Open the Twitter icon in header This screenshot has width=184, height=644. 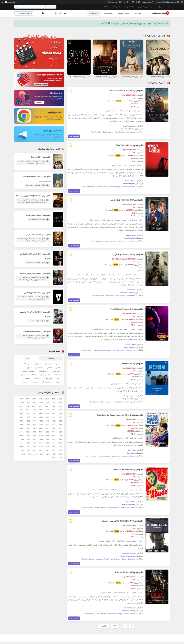click(x=65, y=13)
